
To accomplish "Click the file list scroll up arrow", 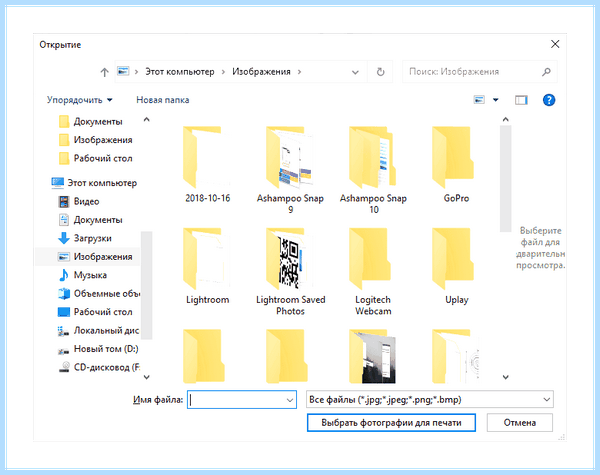I will click(x=505, y=119).
